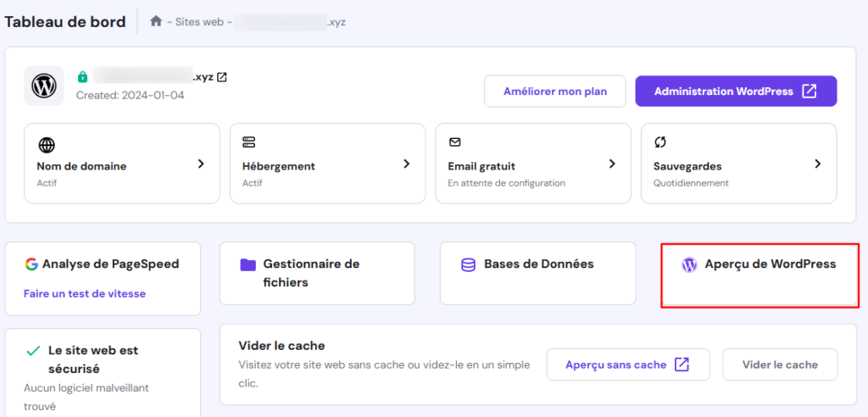Screen dimensions: 868x417
Task: Expand Nom de domaine with chevron arrow
Action: point(201,164)
